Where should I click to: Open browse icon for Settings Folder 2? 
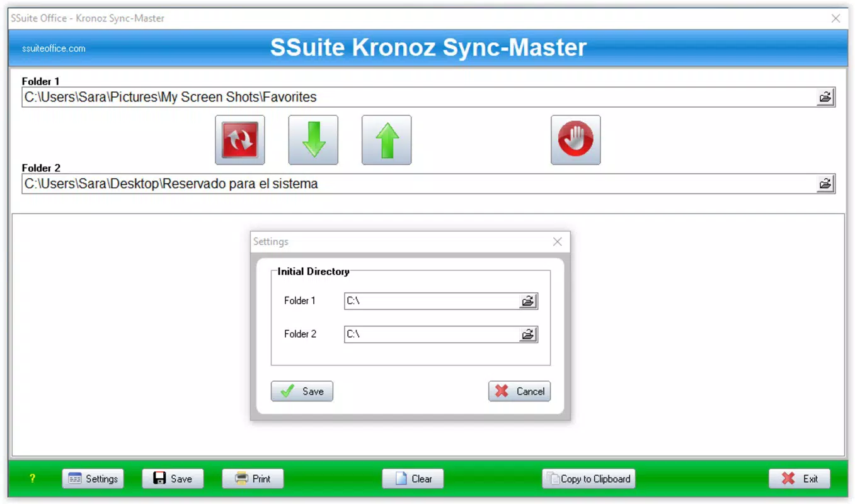coord(528,335)
